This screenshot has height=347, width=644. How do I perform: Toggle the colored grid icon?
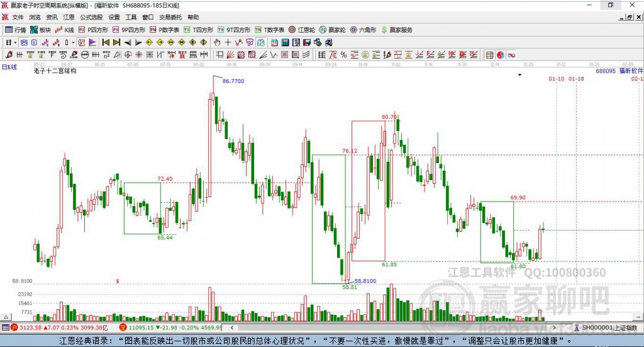point(489,55)
